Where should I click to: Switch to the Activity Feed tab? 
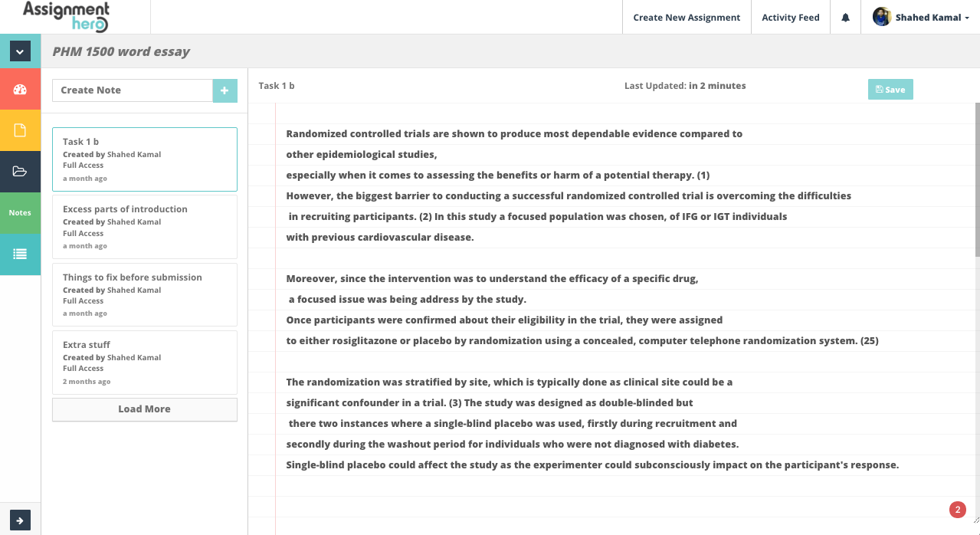tap(790, 17)
